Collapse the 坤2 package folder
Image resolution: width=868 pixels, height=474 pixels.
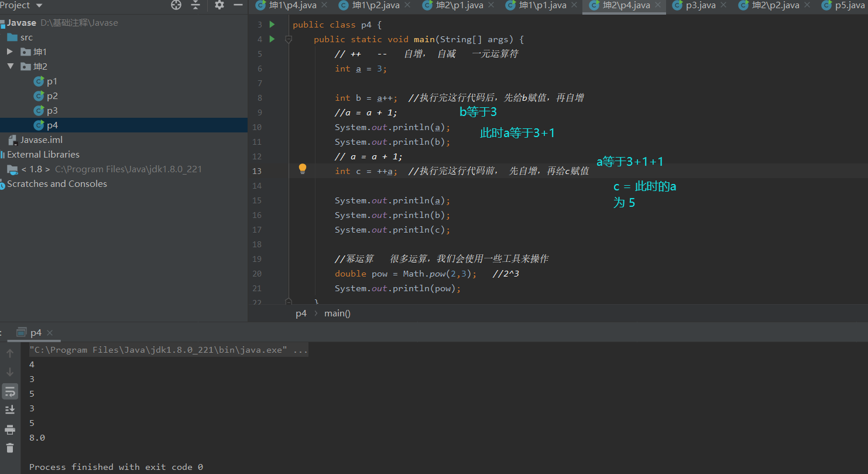point(10,66)
